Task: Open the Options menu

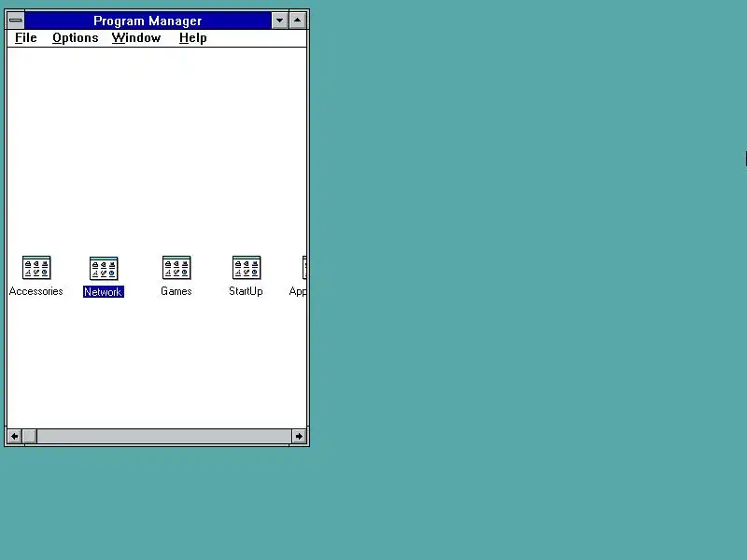Action: (76, 38)
